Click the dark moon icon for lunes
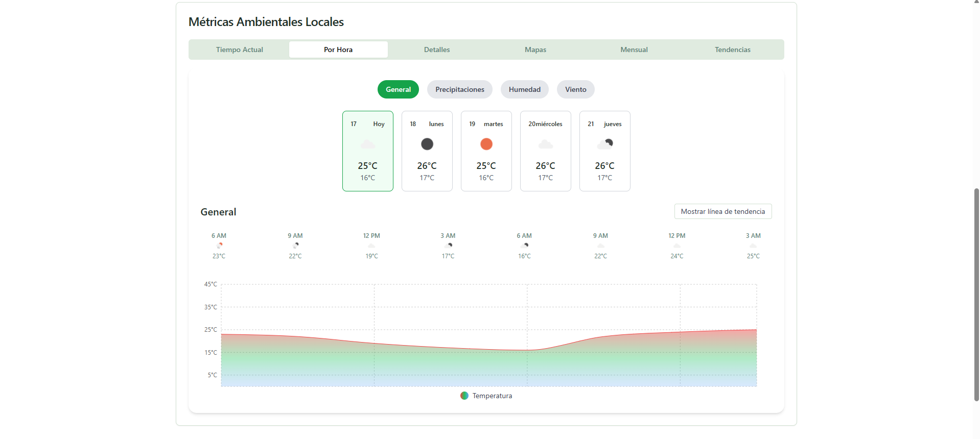Screen dimensions: 980x439 click(x=427, y=144)
